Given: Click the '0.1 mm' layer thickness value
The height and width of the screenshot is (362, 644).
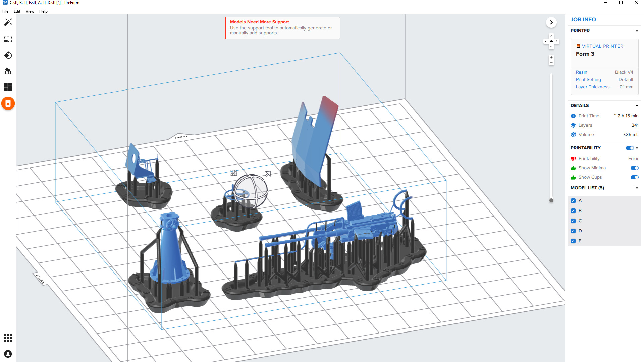Looking at the screenshot, I should (626, 87).
